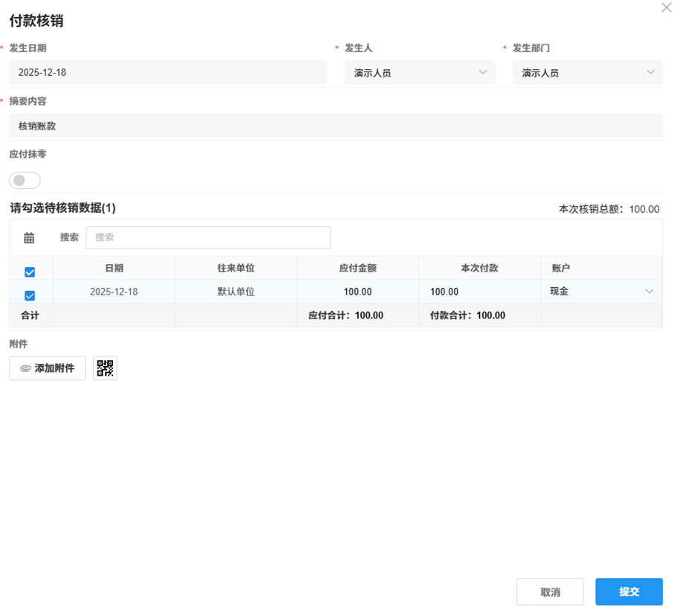
Task: Select the 默认单位 table row
Action: point(236,292)
